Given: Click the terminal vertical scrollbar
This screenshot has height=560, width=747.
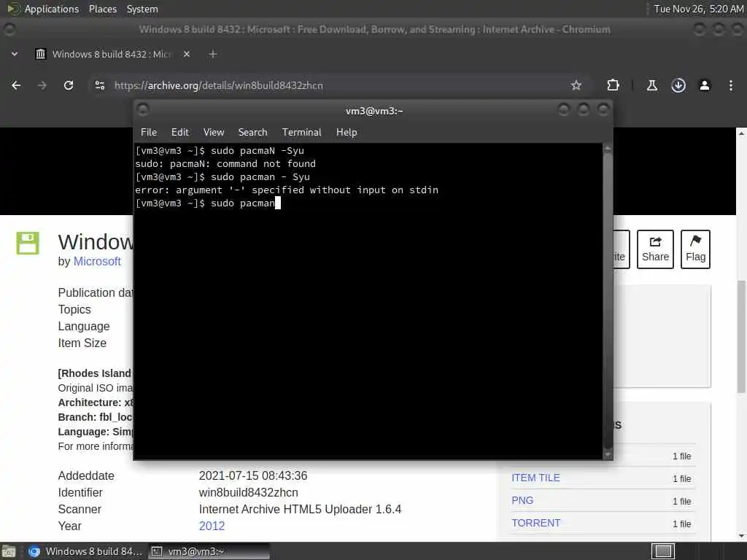Looking at the screenshot, I should (x=608, y=300).
